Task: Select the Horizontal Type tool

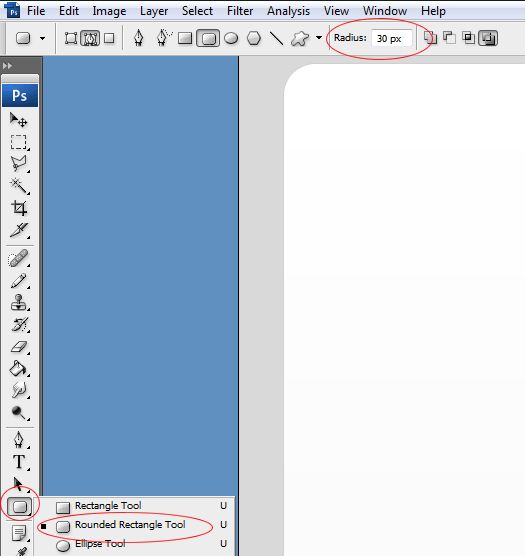Action: [x=19, y=462]
